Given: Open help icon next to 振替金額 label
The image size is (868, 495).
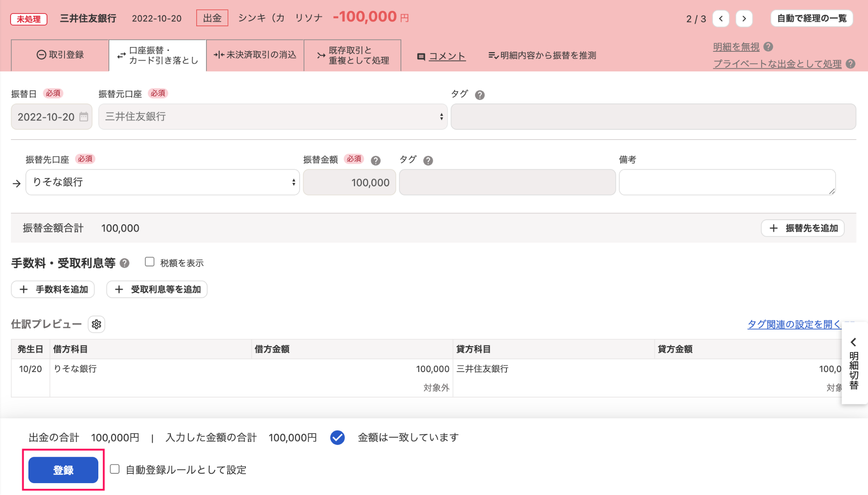Looking at the screenshot, I should point(376,161).
